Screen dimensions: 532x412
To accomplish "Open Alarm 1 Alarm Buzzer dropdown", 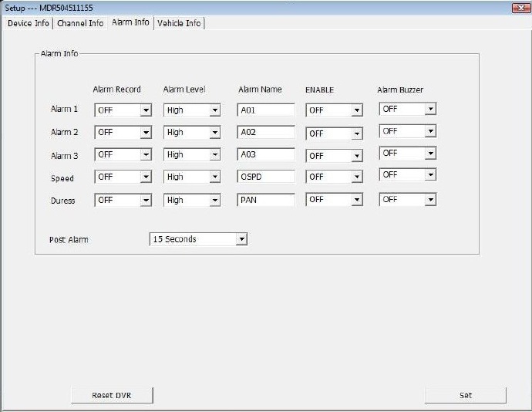I will pyautogui.click(x=408, y=109).
